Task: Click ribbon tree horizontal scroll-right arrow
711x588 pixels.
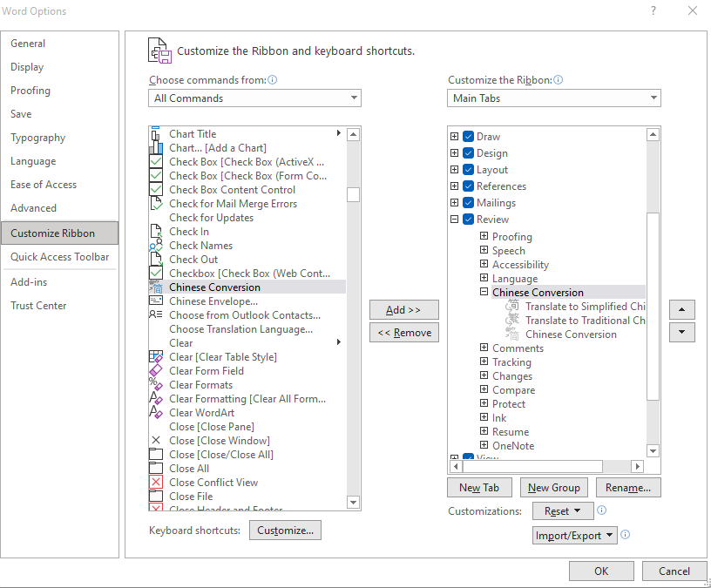Action: pos(638,466)
